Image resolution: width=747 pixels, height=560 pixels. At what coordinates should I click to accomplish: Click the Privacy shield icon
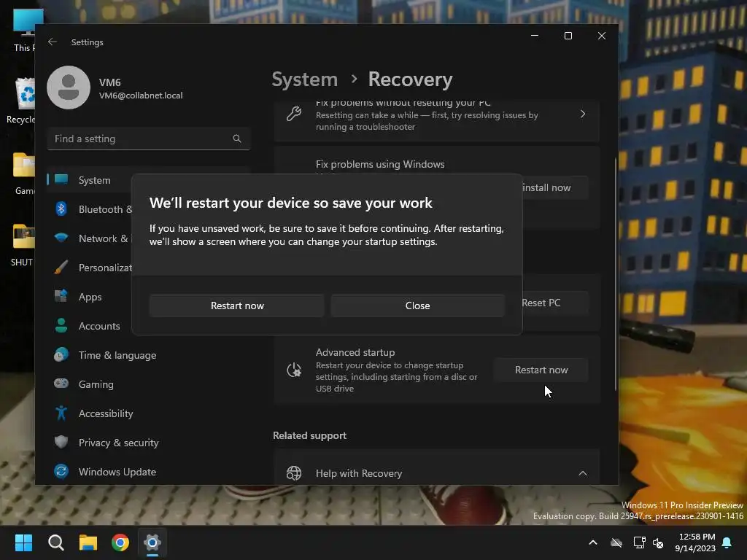[61, 442]
